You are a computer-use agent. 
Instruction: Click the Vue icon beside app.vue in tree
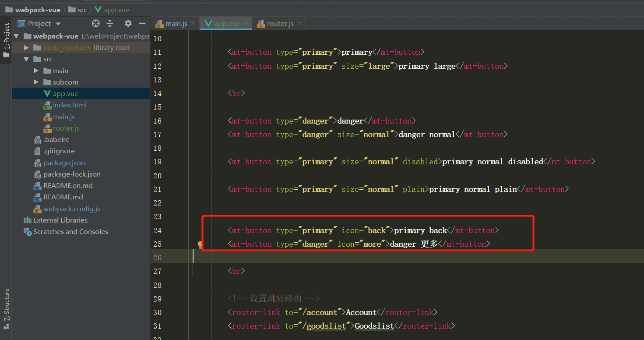point(47,93)
